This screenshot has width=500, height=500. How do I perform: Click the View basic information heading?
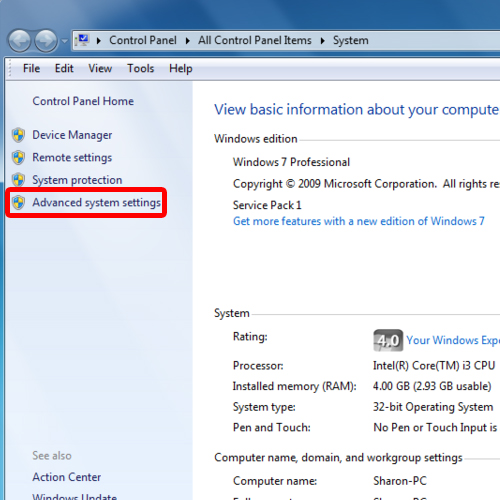[357, 110]
